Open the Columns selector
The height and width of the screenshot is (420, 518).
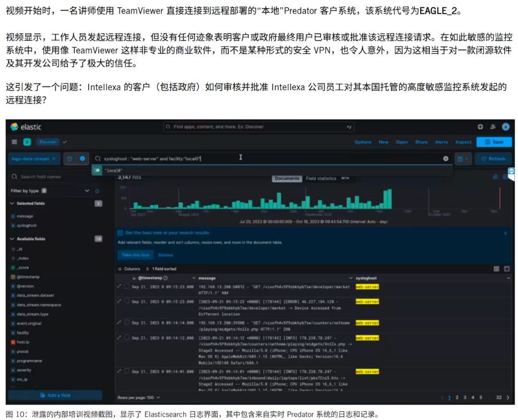129,269
